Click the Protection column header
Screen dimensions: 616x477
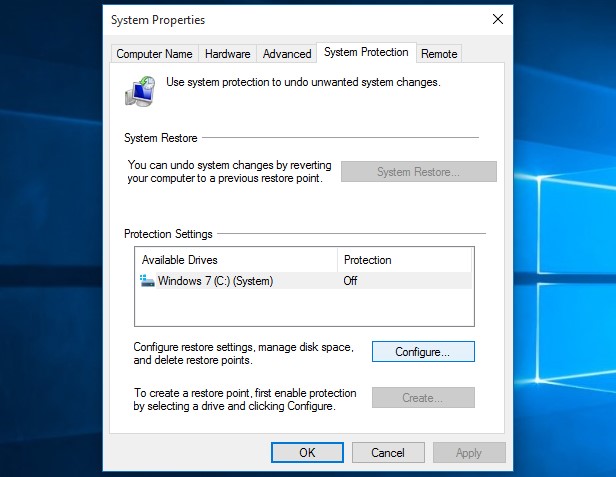(x=404, y=260)
